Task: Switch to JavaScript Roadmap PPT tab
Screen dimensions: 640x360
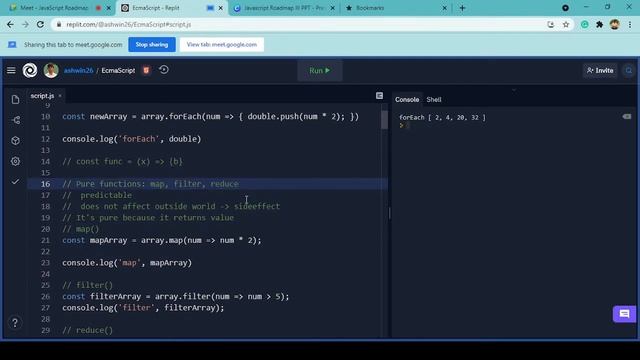Action: point(284,8)
